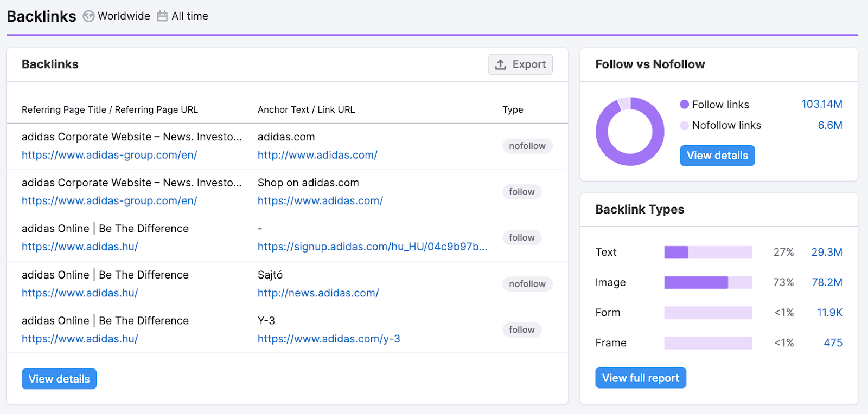Click the Frame backlink type bar
The image size is (868, 414).
[708, 343]
